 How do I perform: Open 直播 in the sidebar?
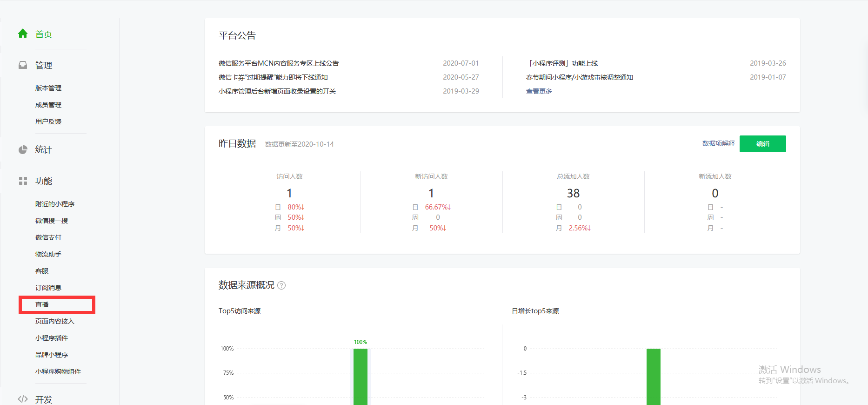coord(42,304)
